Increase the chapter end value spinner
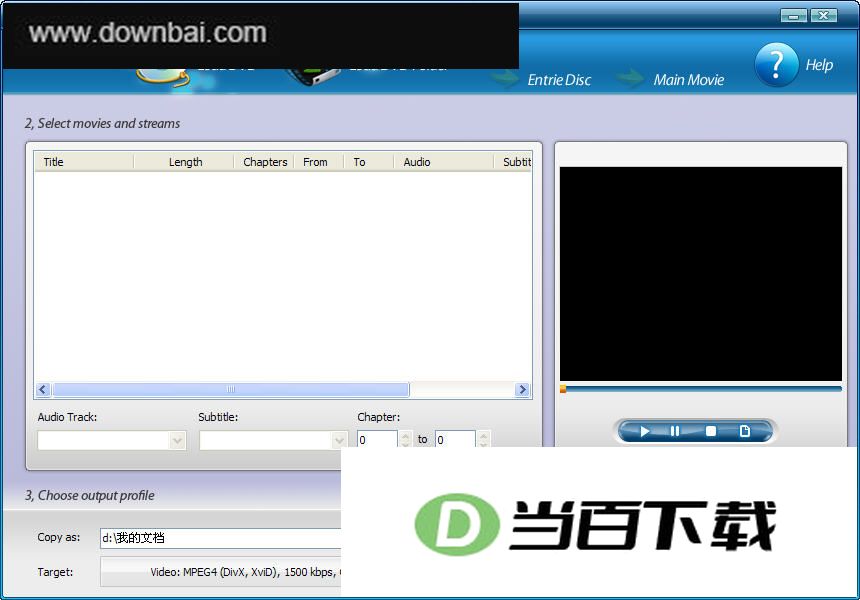The height and width of the screenshot is (600, 860). click(483, 435)
